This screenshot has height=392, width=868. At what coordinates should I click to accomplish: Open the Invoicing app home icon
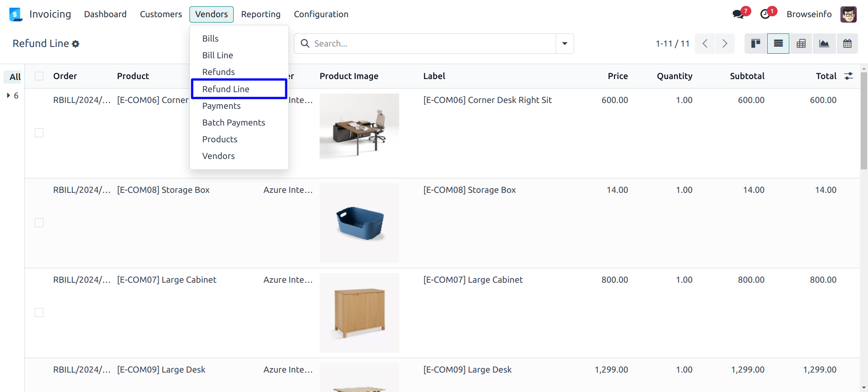point(16,14)
